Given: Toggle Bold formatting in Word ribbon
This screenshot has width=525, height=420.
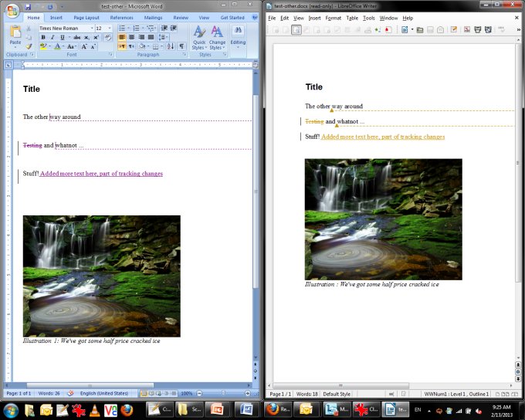Looking at the screenshot, I should point(42,37).
